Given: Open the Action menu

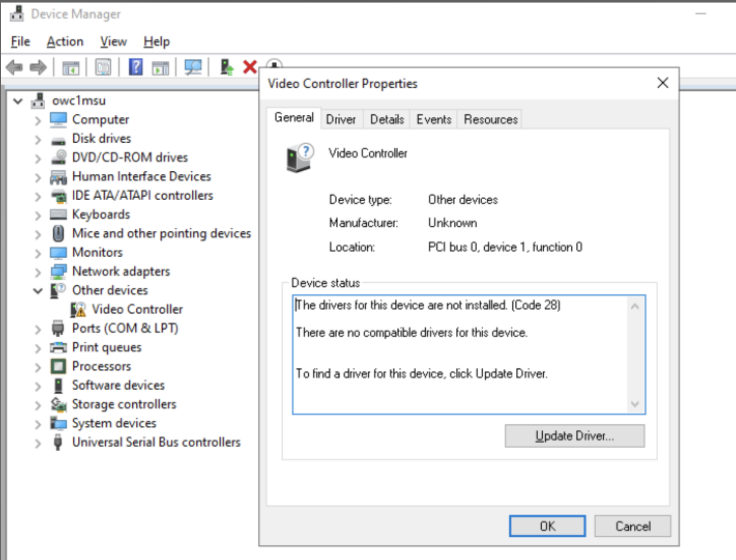Looking at the screenshot, I should [x=65, y=42].
